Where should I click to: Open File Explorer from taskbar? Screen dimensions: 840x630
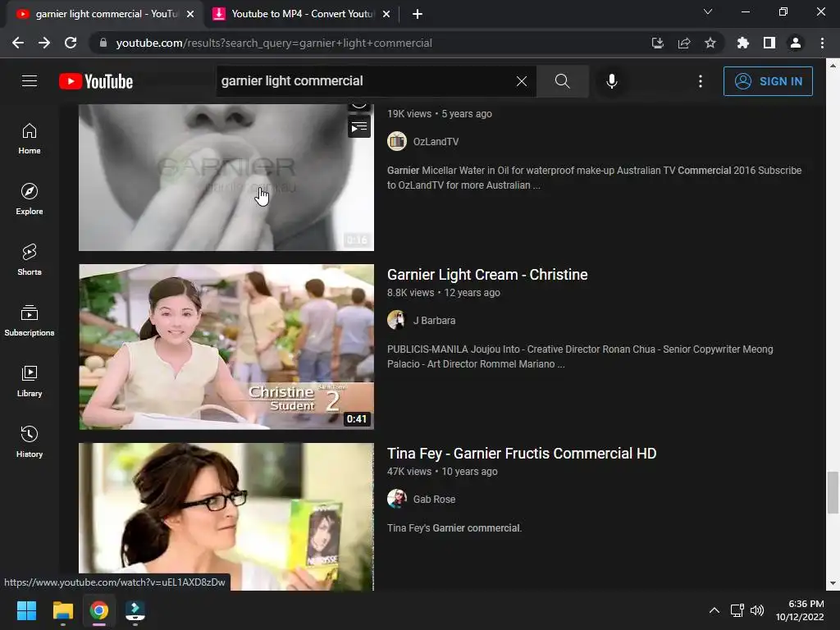[62, 610]
